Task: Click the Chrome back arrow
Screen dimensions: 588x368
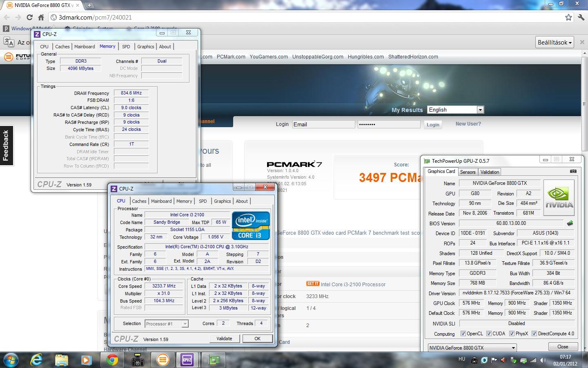Action: [7, 17]
